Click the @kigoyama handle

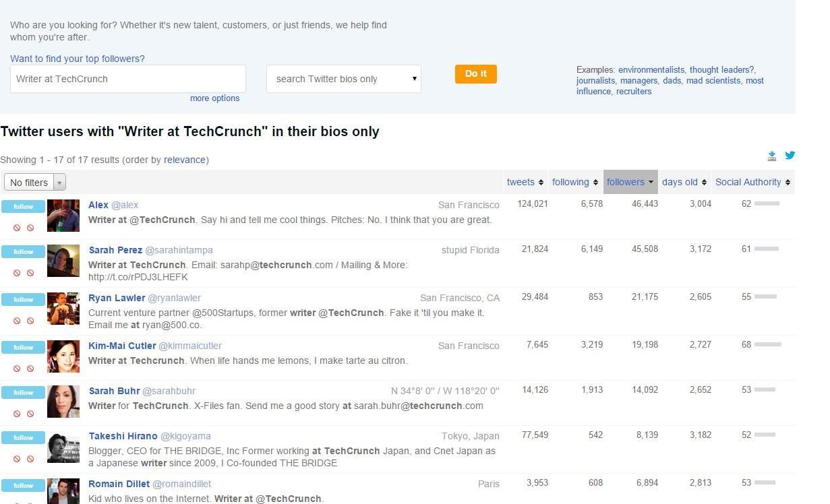click(185, 436)
